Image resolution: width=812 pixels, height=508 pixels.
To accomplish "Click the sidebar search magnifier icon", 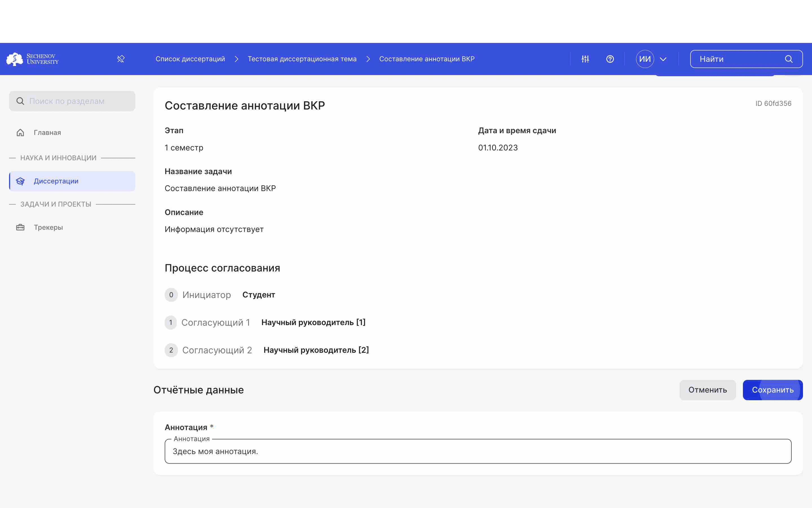I will tap(20, 101).
